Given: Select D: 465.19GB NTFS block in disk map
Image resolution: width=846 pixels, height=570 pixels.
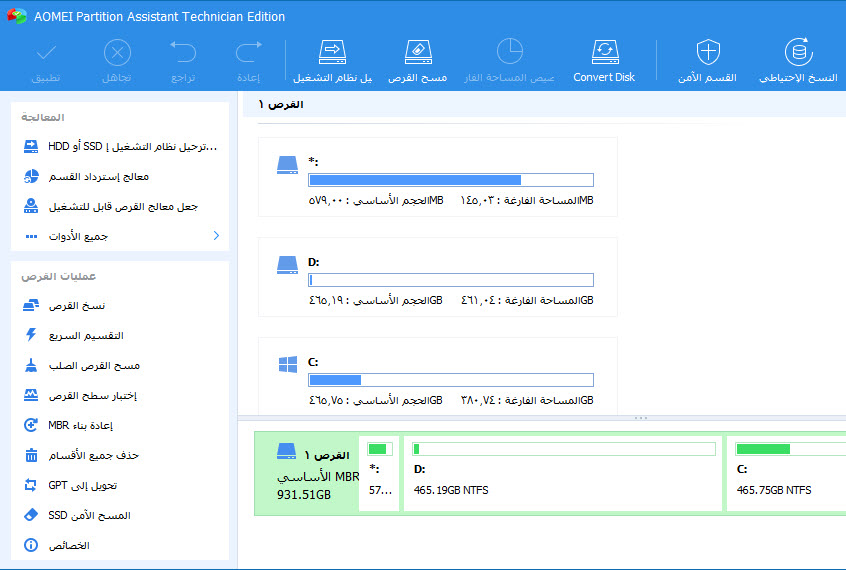Looking at the screenshot, I should (x=563, y=473).
